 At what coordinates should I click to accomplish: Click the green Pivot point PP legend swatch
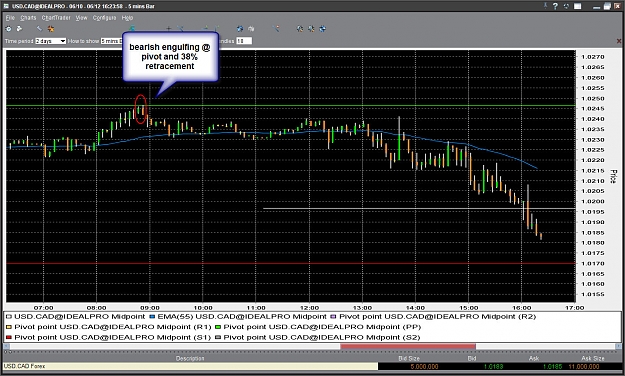click(x=218, y=327)
